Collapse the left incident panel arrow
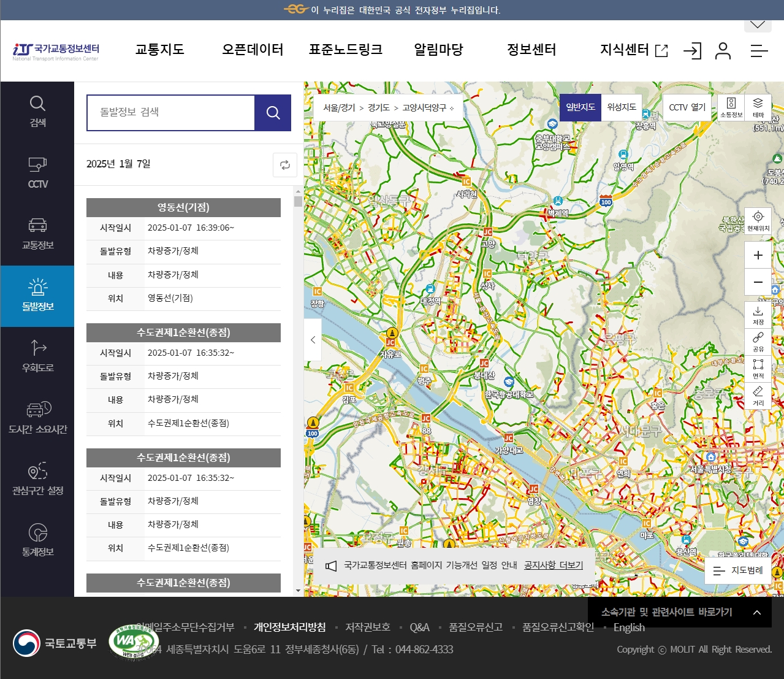This screenshot has width=784, height=679. [x=313, y=340]
